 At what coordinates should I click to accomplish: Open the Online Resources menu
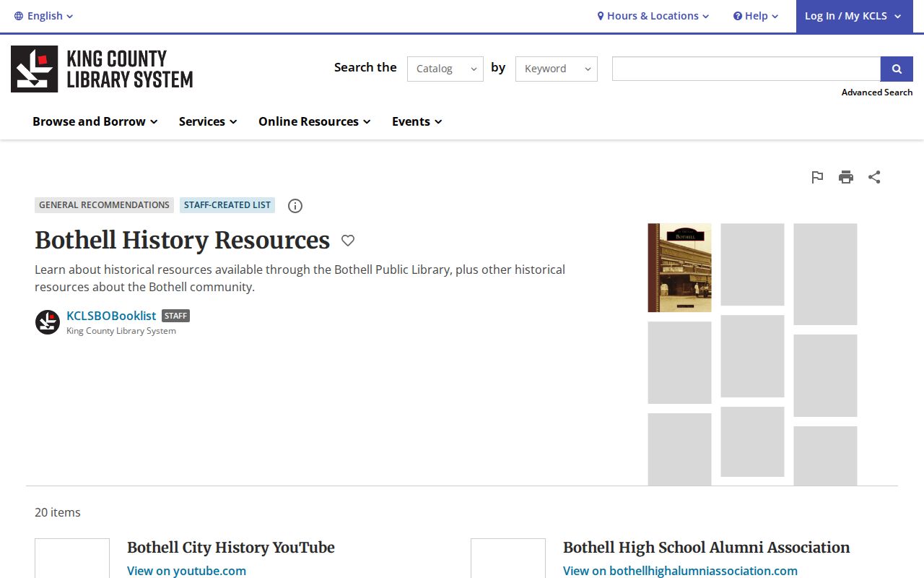click(x=315, y=121)
